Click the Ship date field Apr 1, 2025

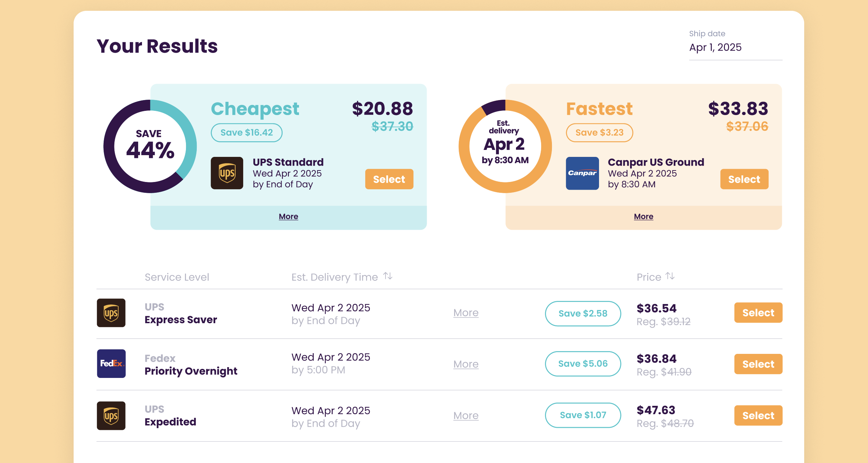735,47
